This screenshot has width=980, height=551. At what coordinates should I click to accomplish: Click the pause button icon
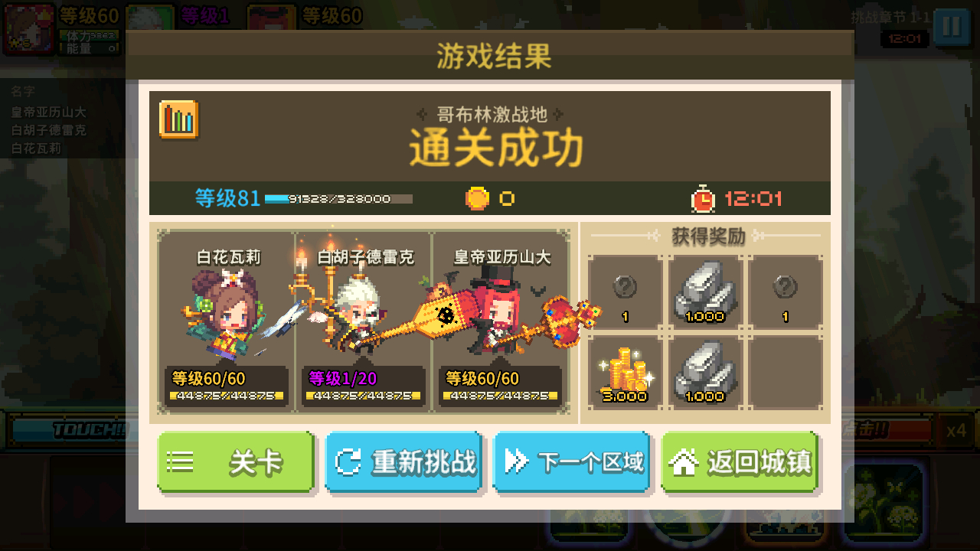tap(951, 26)
